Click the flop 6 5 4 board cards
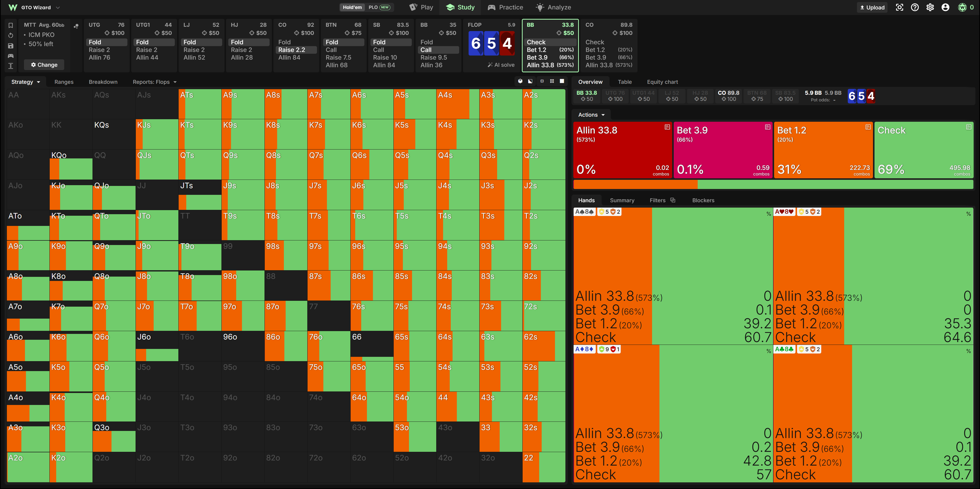This screenshot has height=489, width=980. pos(491,43)
